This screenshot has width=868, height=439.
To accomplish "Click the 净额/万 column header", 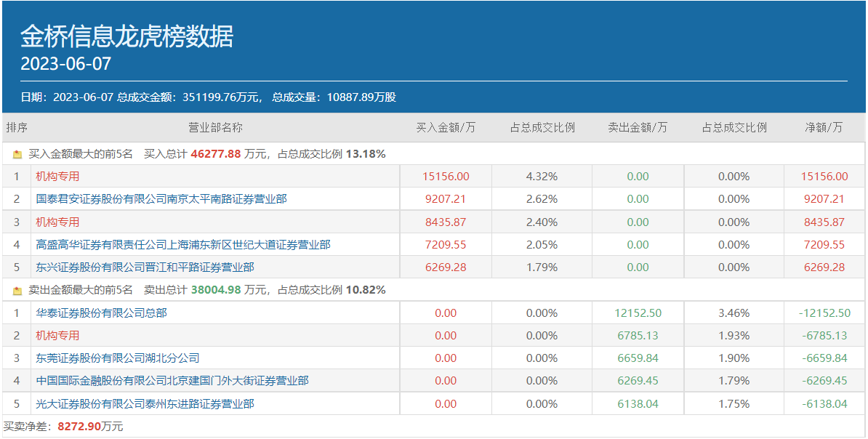I will tap(824, 127).
